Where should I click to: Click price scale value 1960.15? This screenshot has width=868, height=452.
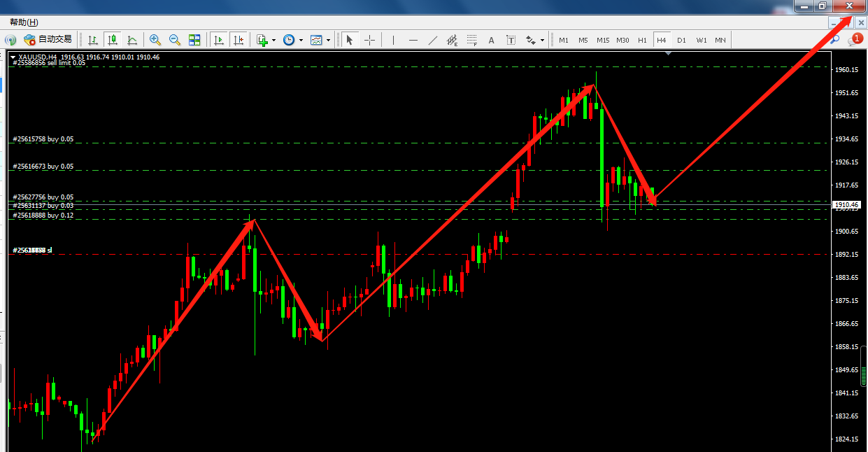tap(847, 70)
